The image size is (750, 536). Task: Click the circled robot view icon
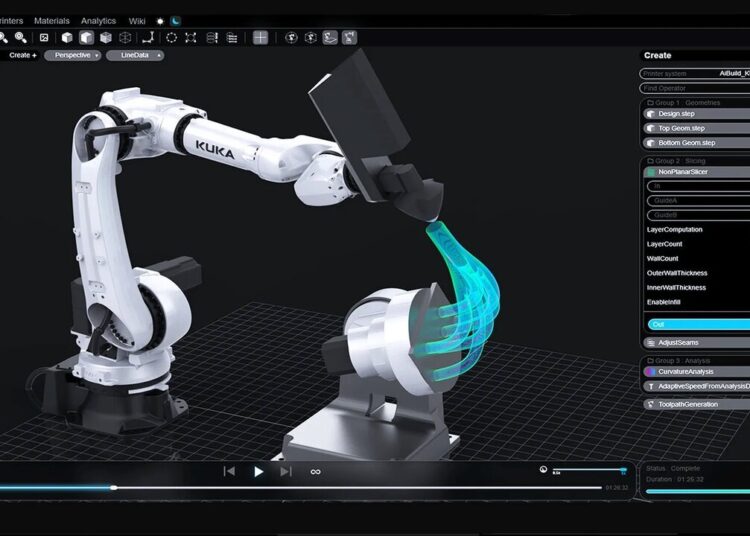291,37
